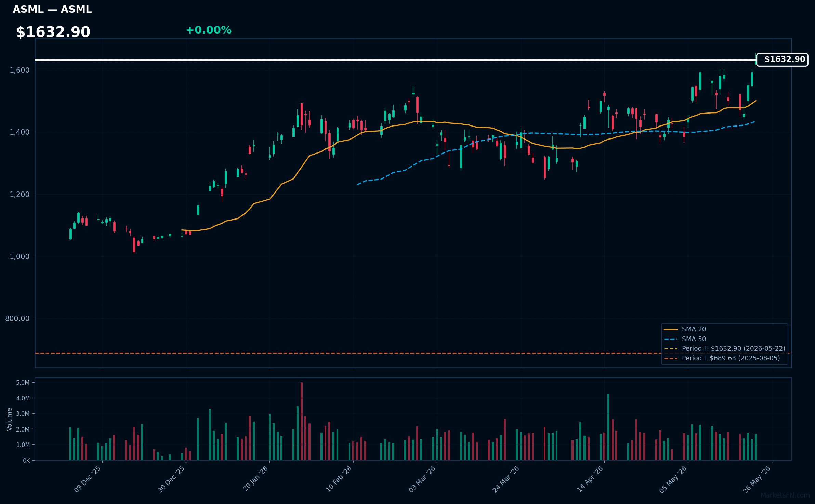Click the 09 Dec '25 date label
Image resolution: width=815 pixels, height=504 pixels.
pyautogui.click(x=88, y=479)
